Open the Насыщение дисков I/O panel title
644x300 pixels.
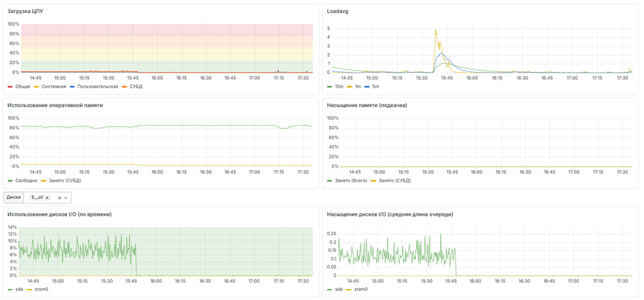(x=390, y=214)
